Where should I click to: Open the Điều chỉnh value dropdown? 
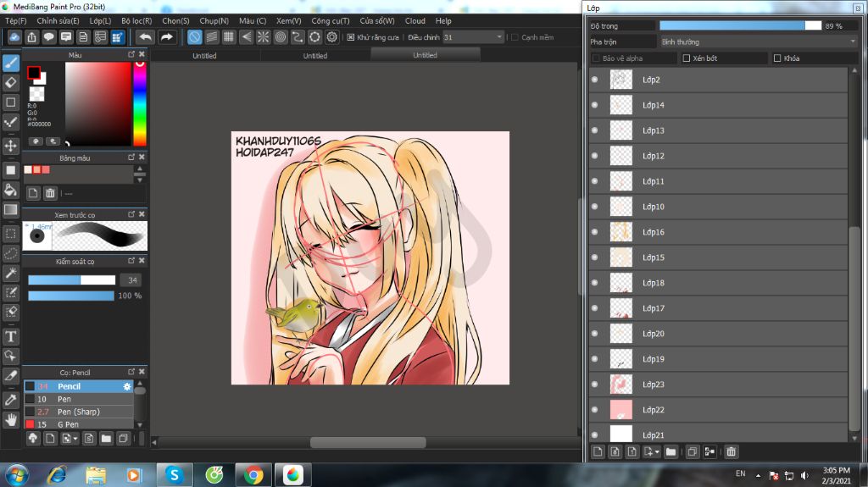[x=473, y=37]
